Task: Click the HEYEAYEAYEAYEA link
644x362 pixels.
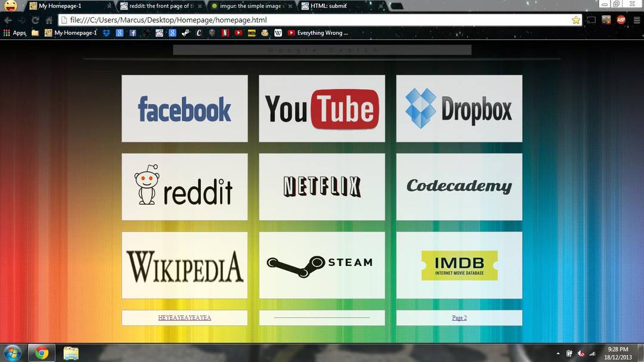Action: click(x=184, y=318)
